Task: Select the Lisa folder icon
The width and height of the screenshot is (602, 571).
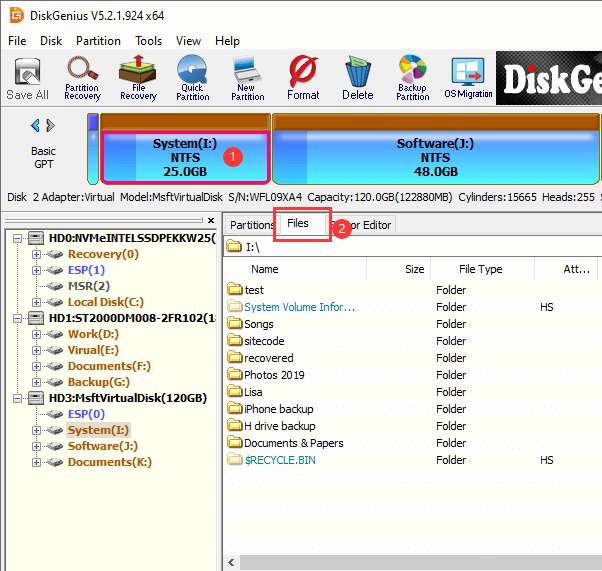Action: coord(234,391)
